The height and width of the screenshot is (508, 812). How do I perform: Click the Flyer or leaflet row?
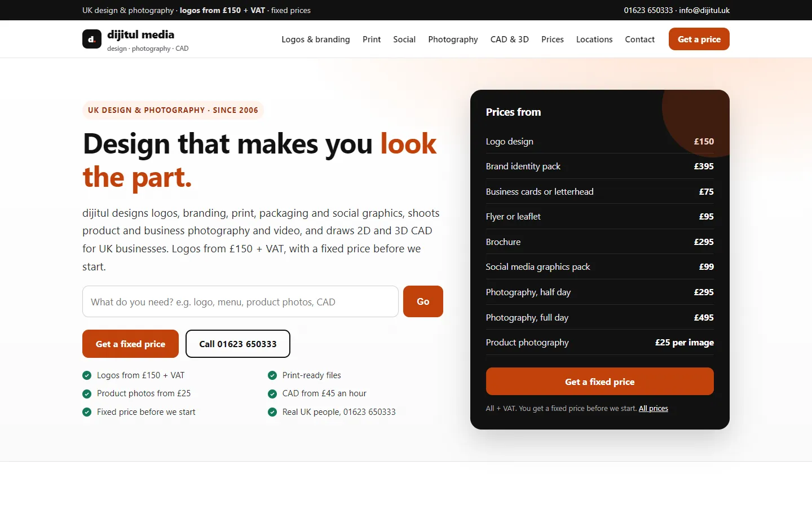click(x=600, y=217)
